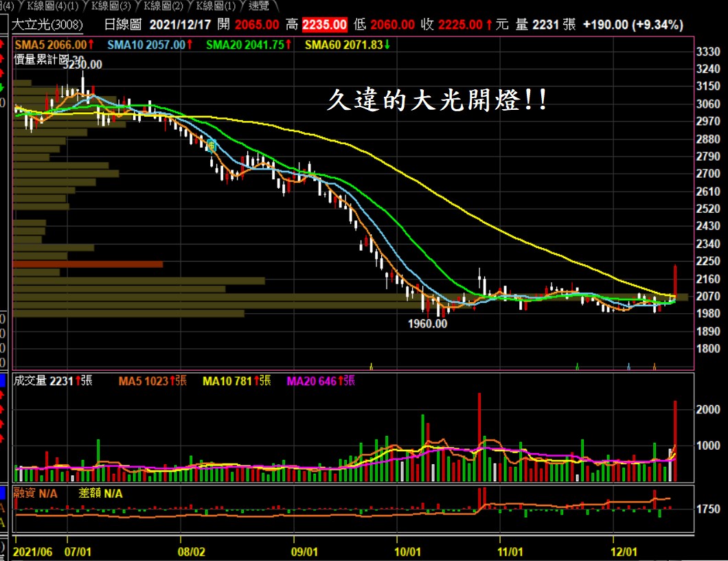Viewport: 728px width, 561px height.
Task: Click the 10/01 date marker on time axis
Action: point(407,551)
